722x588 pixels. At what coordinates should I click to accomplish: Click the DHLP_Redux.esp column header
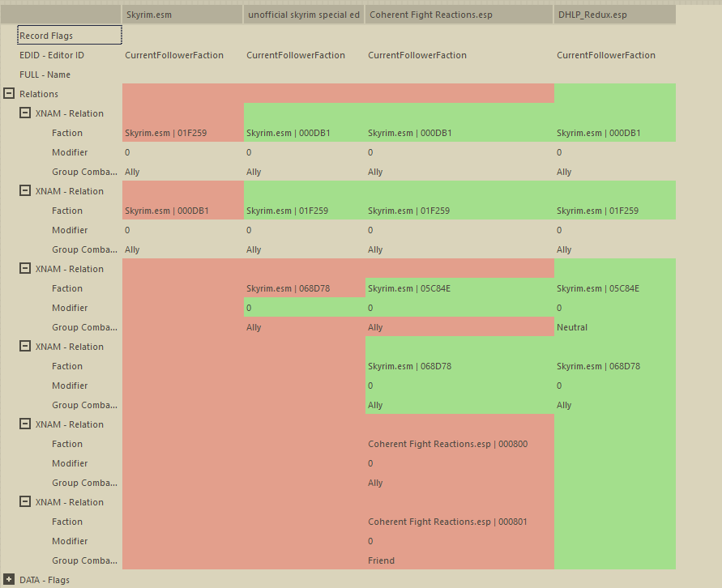[614, 15]
